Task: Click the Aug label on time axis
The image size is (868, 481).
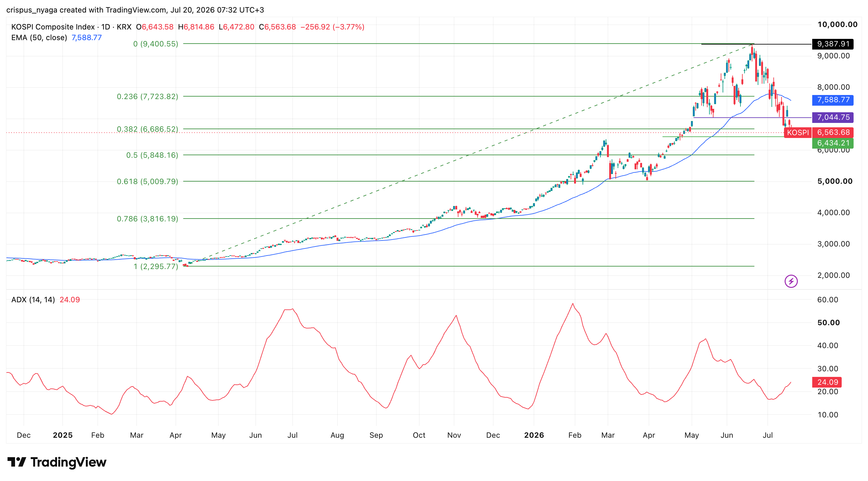Action: click(337, 435)
